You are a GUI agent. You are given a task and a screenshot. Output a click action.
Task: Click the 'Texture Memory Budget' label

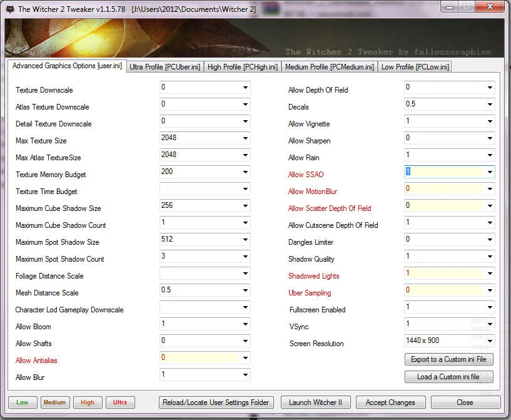click(x=51, y=175)
